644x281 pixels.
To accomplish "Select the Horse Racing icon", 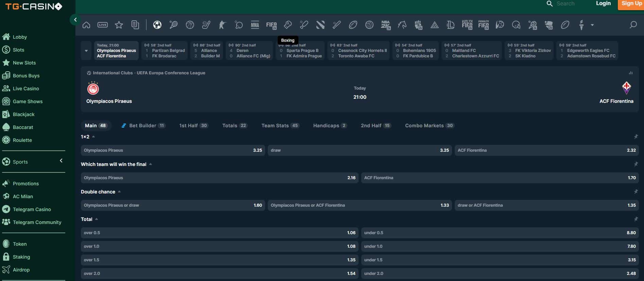I will click(402, 25).
